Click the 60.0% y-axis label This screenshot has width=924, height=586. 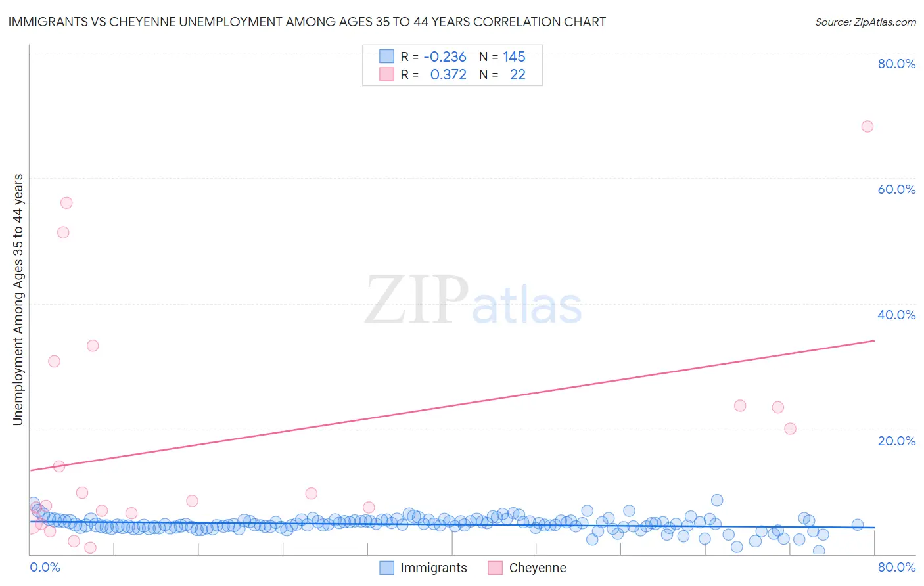(x=896, y=189)
